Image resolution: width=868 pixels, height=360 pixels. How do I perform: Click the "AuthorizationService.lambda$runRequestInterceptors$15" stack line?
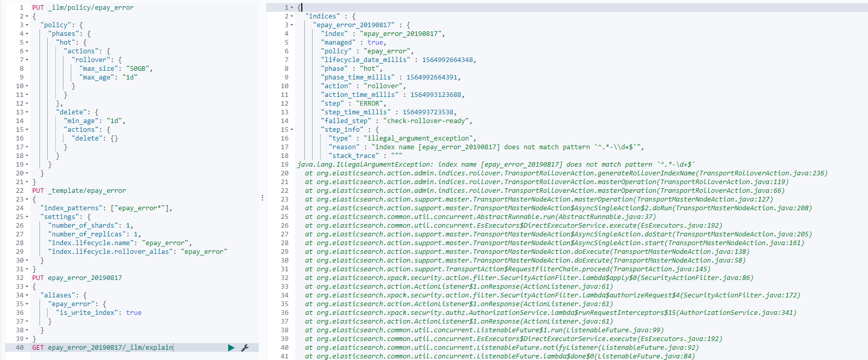point(551,313)
